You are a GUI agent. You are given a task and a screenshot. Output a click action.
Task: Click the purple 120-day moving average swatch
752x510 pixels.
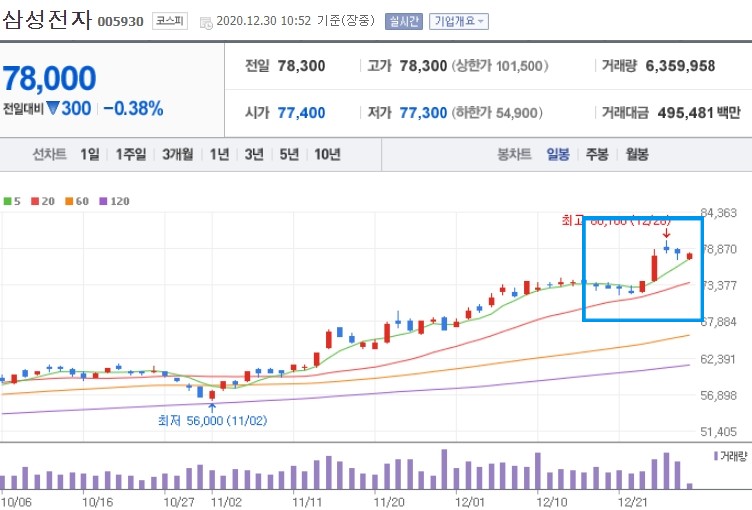103,201
